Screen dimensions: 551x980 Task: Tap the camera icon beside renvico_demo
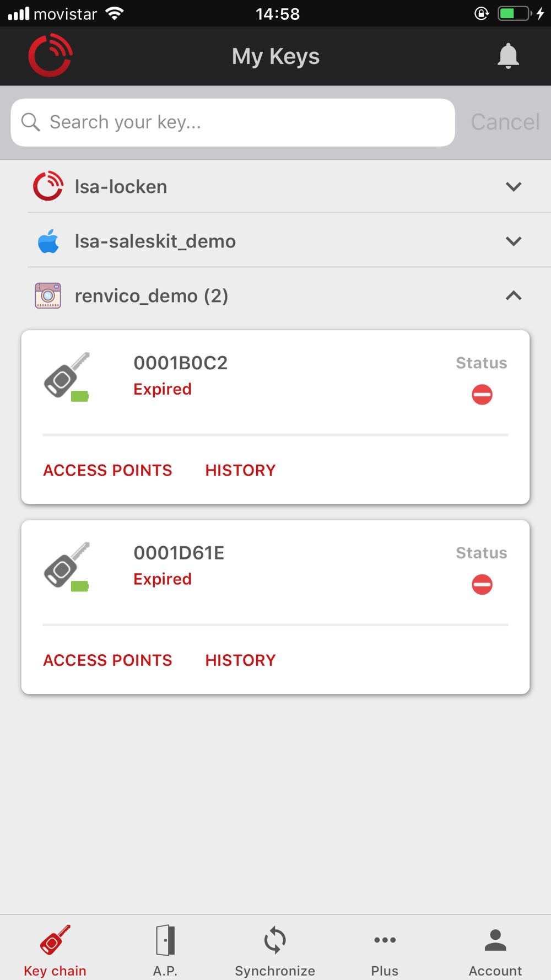[48, 296]
